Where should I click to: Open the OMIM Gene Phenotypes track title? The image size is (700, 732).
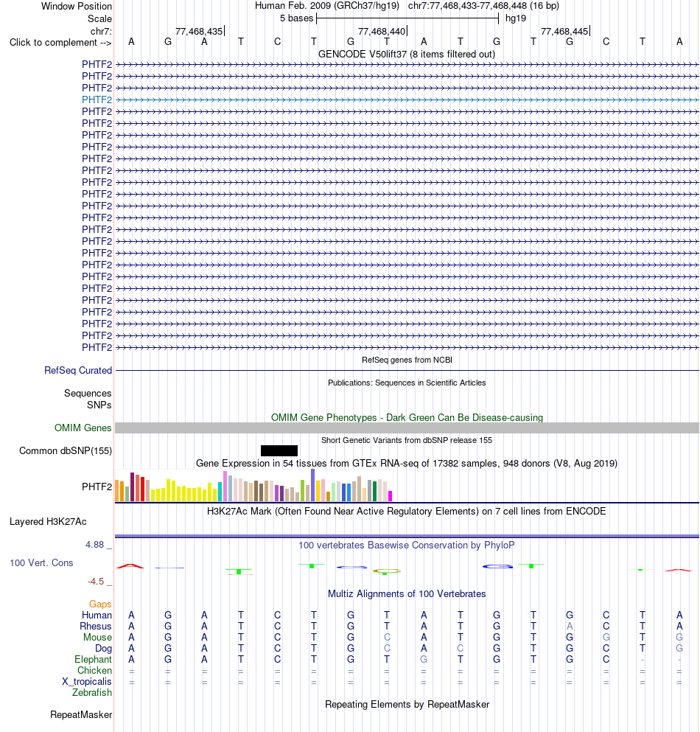coord(407,417)
